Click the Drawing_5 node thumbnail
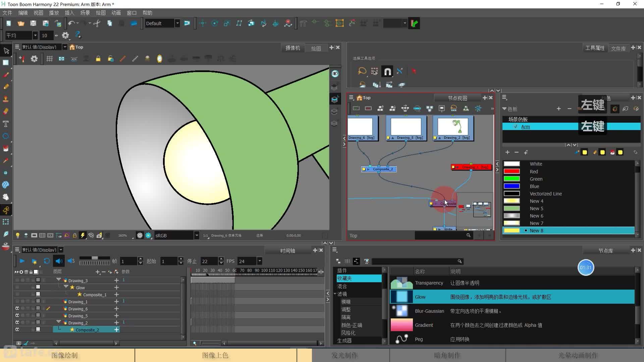 [x=406, y=126]
